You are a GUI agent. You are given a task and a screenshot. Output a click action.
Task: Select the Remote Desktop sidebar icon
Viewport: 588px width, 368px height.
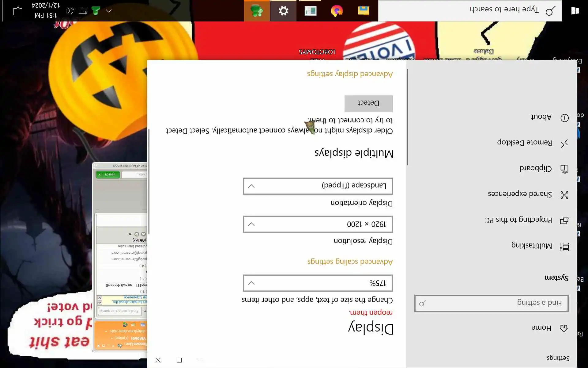[x=564, y=143]
